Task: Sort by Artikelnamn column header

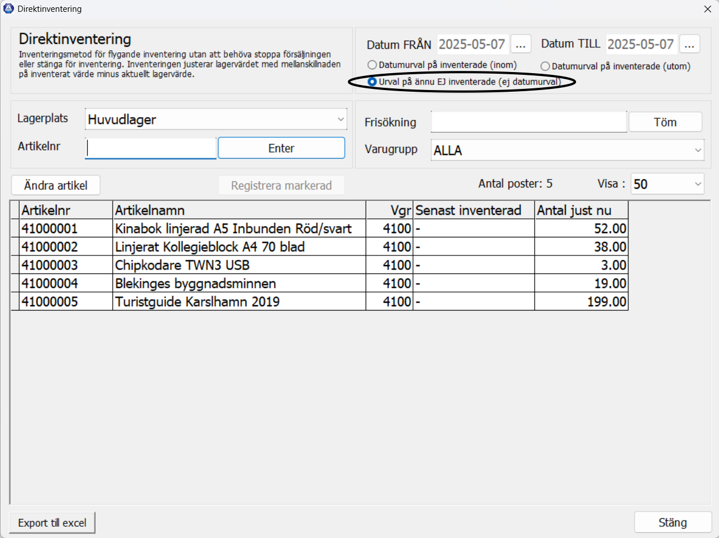Action: (x=239, y=210)
